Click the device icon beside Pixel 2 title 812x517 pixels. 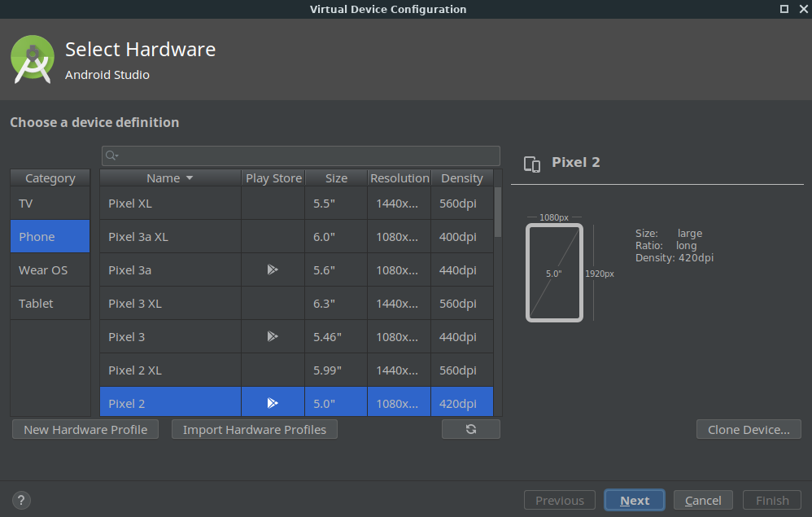click(x=532, y=164)
